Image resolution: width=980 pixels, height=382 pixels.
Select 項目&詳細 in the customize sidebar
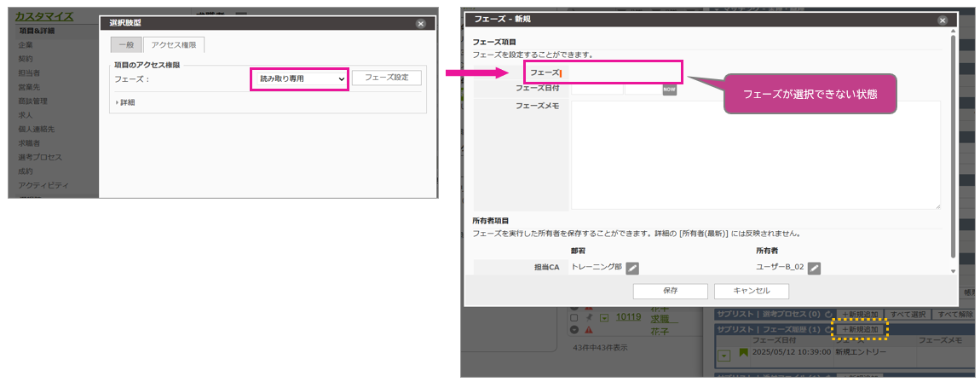[x=37, y=31]
